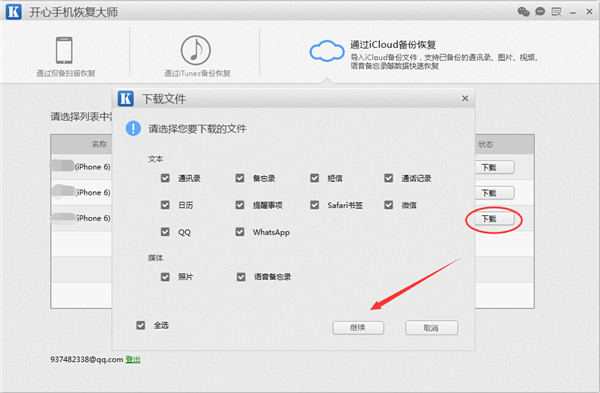Uncheck the Safari书签 checkbox
Image resolution: width=600 pixels, height=393 pixels.
click(315, 205)
